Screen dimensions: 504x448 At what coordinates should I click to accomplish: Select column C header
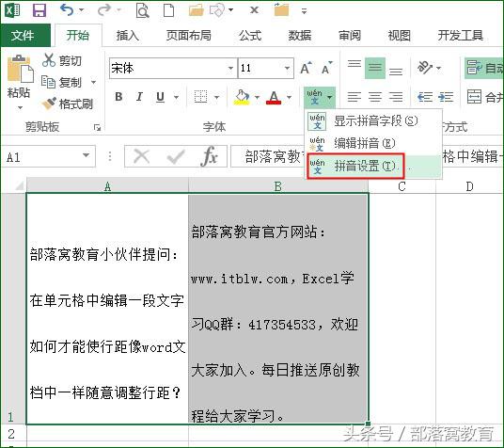[402, 186]
